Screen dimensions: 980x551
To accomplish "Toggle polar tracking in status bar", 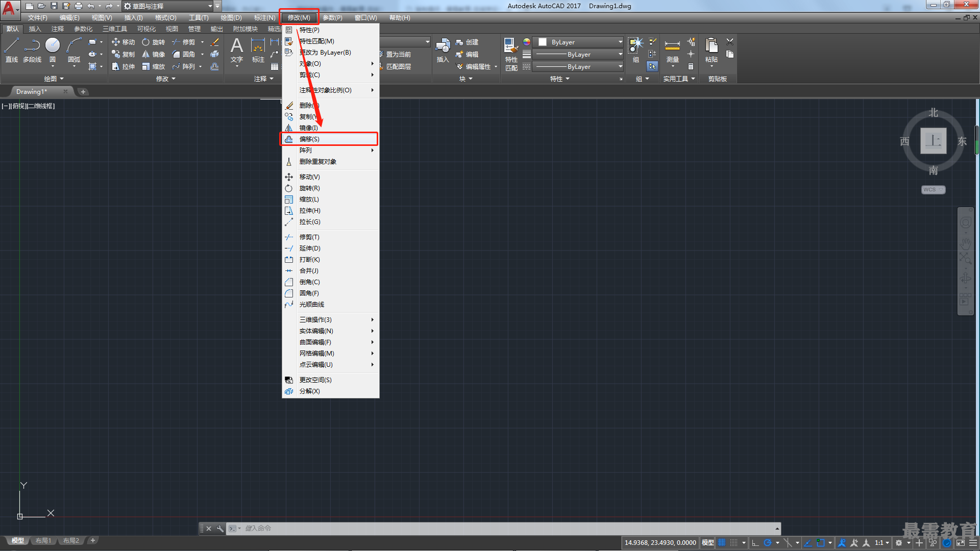I will [767, 543].
